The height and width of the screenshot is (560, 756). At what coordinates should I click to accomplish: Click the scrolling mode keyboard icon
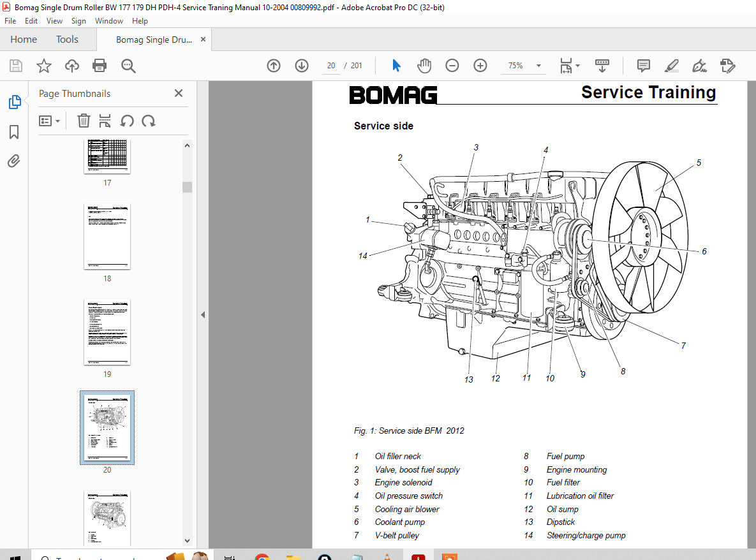click(x=602, y=66)
